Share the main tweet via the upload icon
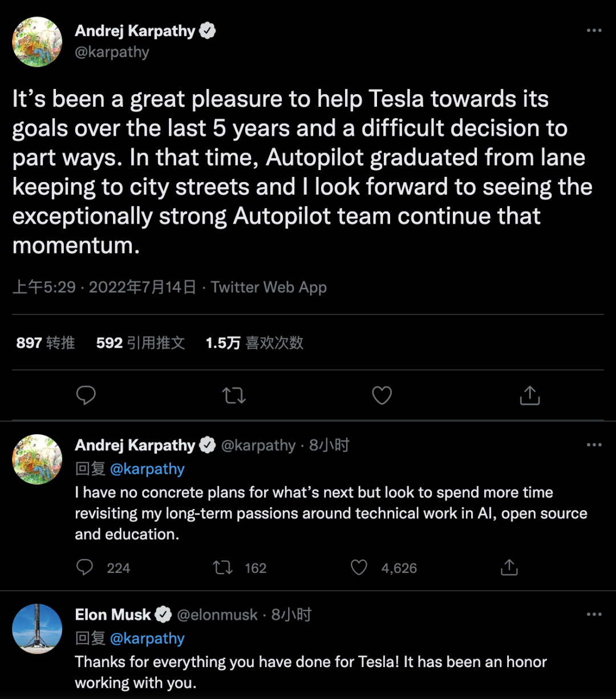Viewport: 616px width, 699px height. pos(530,395)
